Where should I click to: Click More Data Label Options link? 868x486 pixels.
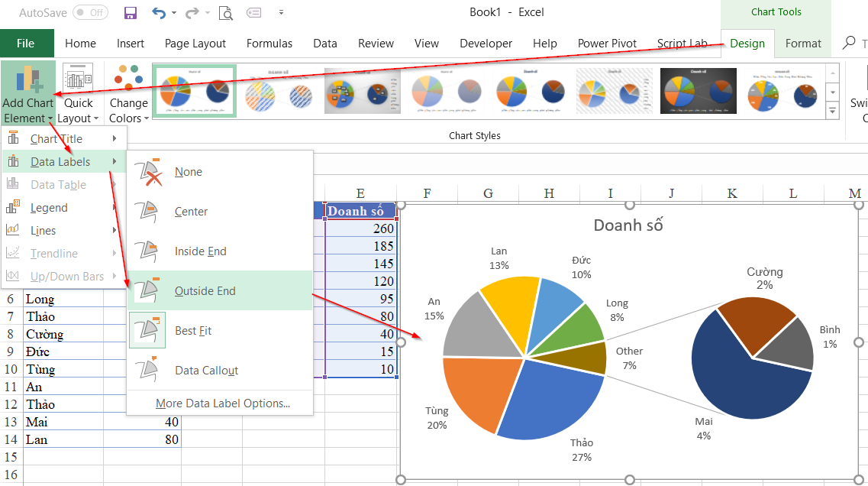(x=222, y=403)
